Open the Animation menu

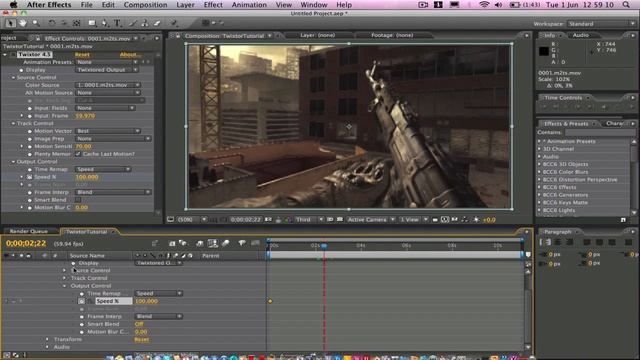point(249,5)
